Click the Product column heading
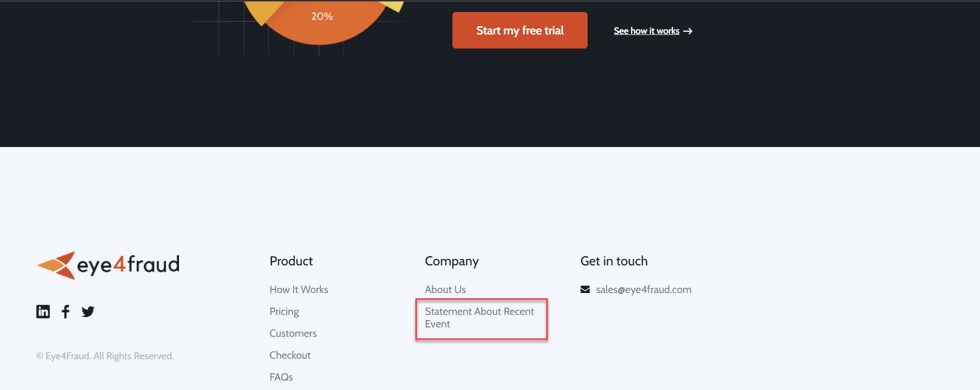Screen dimensions: 980x390 pyautogui.click(x=291, y=261)
